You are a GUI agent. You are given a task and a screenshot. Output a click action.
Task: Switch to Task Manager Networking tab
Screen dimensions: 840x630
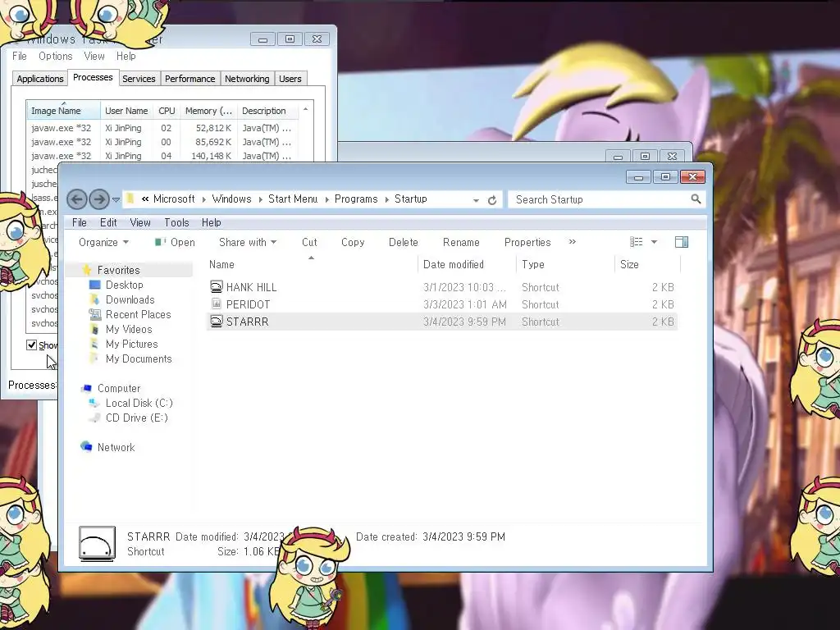tap(247, 79)
